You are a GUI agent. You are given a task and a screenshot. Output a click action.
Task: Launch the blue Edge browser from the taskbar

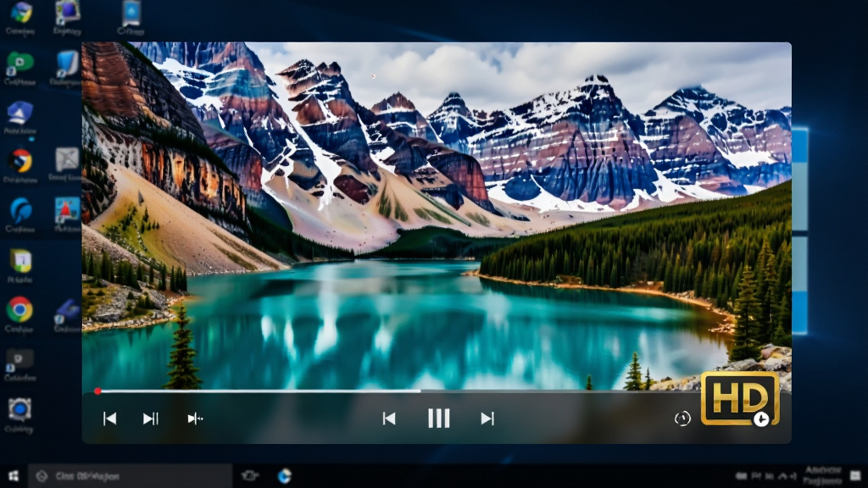[x=285, y=476]
